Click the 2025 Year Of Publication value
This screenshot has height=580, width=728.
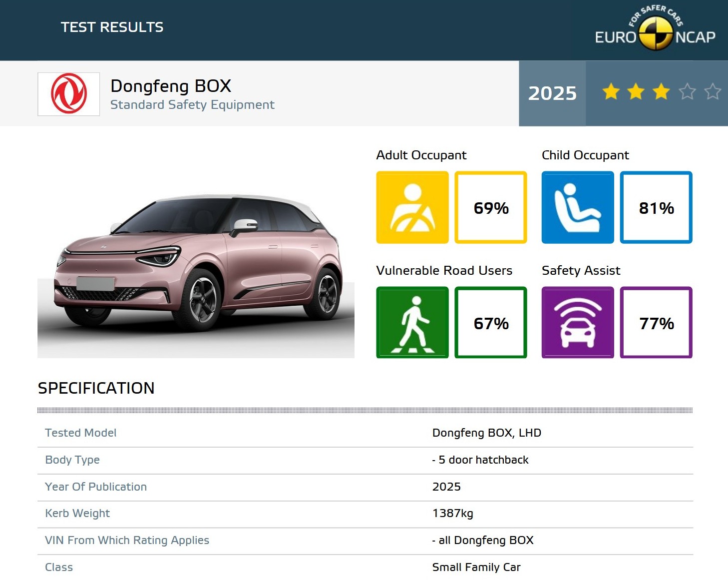(446, 487)
